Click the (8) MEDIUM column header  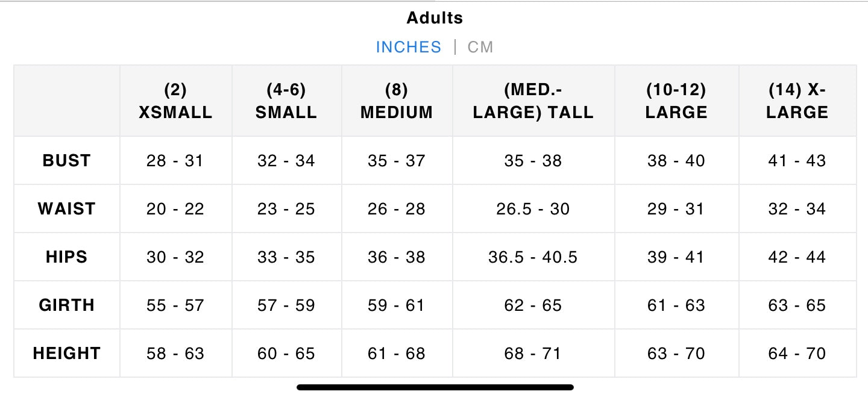coord(397,101)
